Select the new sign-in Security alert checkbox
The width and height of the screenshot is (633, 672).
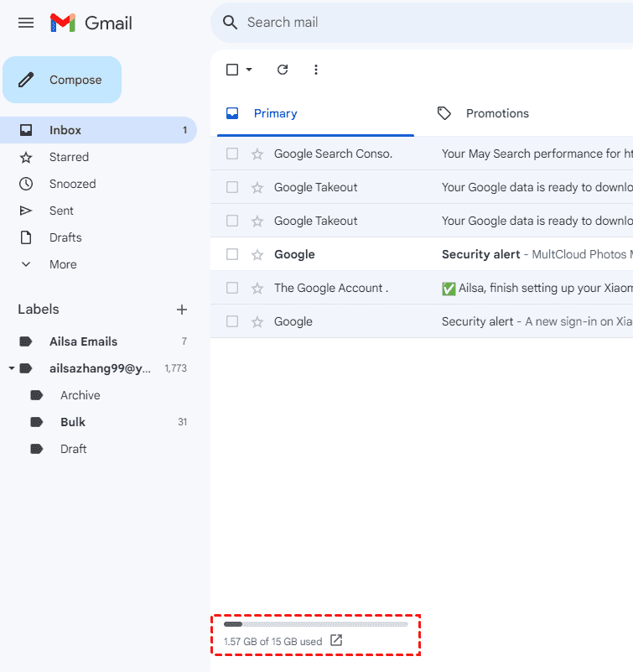pyautogui.click(x=232, y=321)
